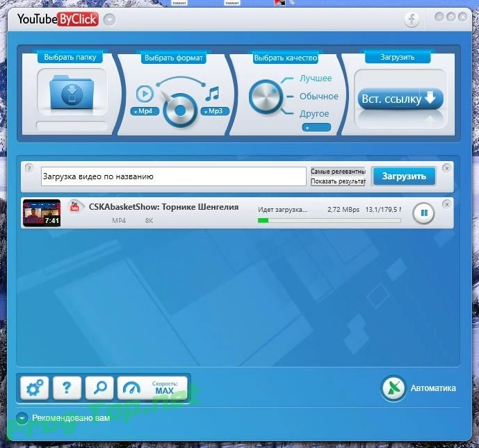The width and height of the screenshot is (479, 448).
Task: Open the YouTube ByClick title menu arrow
Action: click(110, 20)
